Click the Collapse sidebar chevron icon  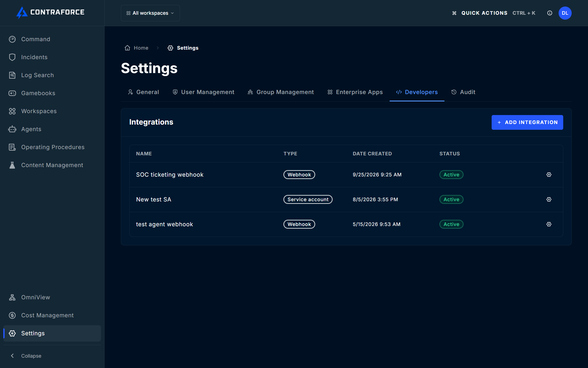pyautogui.click(x=12, y=356)
